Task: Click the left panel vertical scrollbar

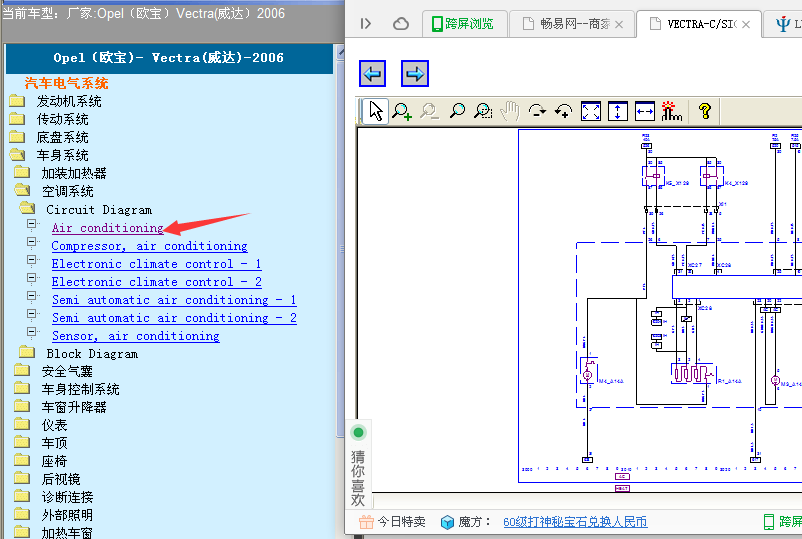Action: pos(340,245)
